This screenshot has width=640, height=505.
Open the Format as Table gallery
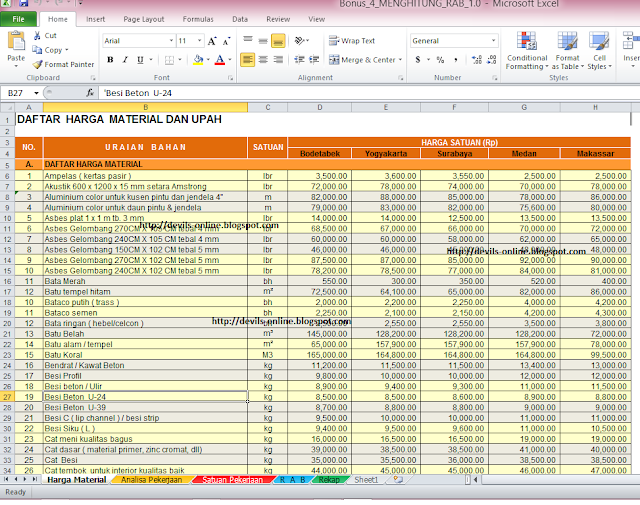pos(567,41)
